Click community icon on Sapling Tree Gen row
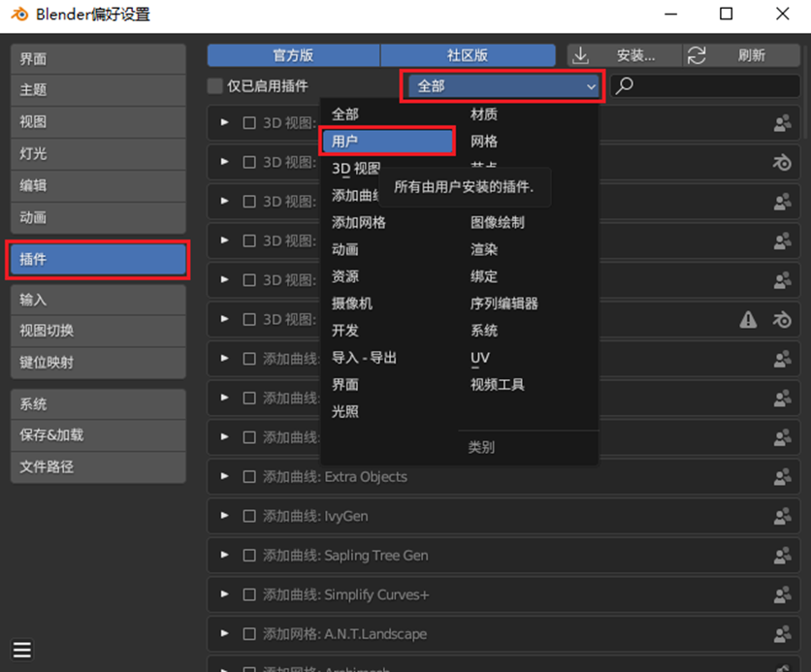The height and width of the screenshot is (672, 811). pos(783,556)
